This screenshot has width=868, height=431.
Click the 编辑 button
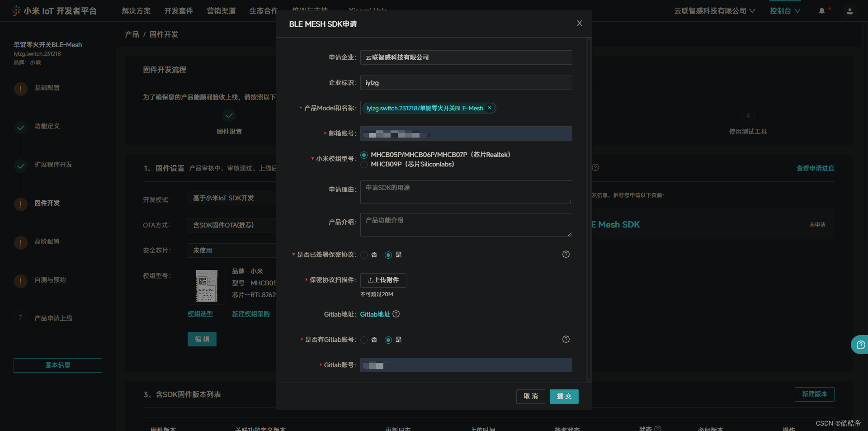coord(202,339)
